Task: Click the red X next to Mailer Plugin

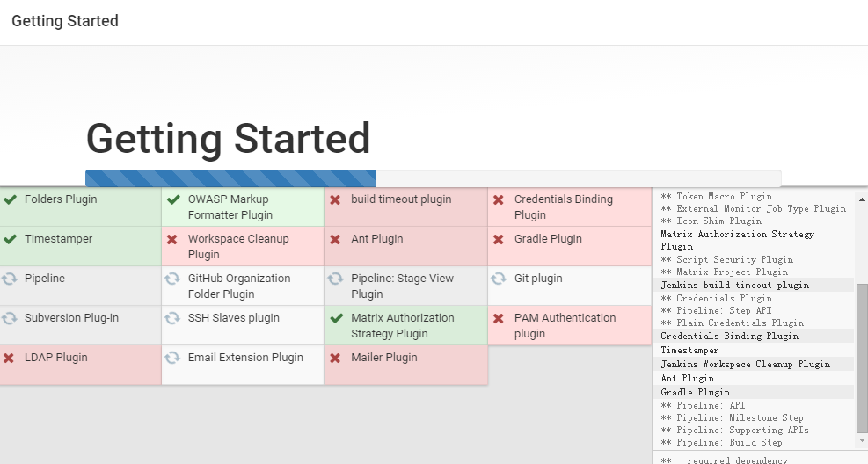Action: point(335,358)
